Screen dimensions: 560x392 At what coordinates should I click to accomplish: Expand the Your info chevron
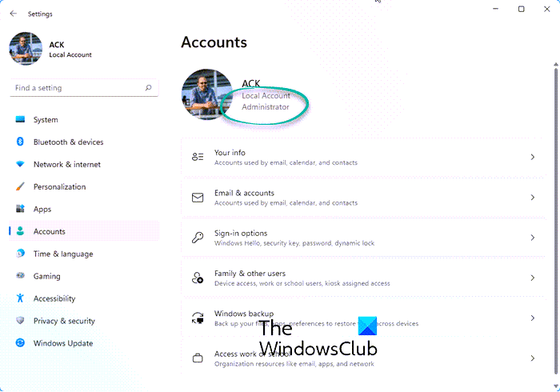[533, 157]
